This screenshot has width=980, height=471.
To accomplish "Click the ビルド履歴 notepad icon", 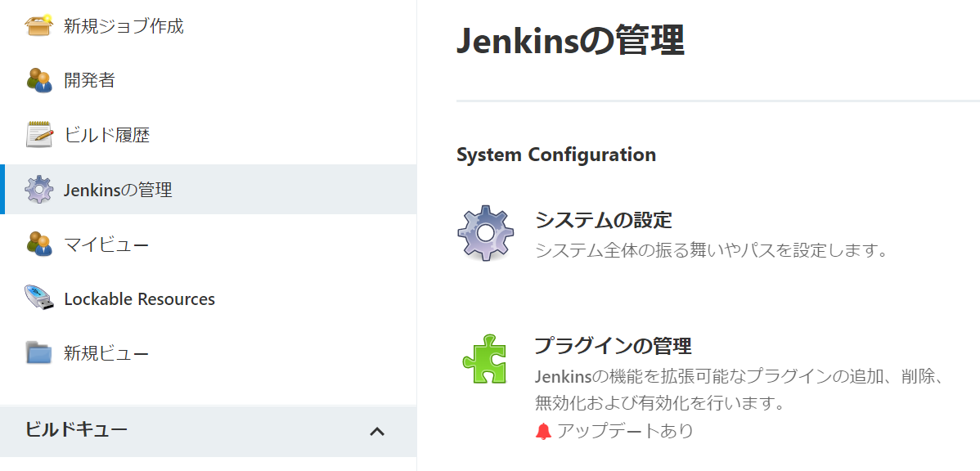I will pos(38,134).
